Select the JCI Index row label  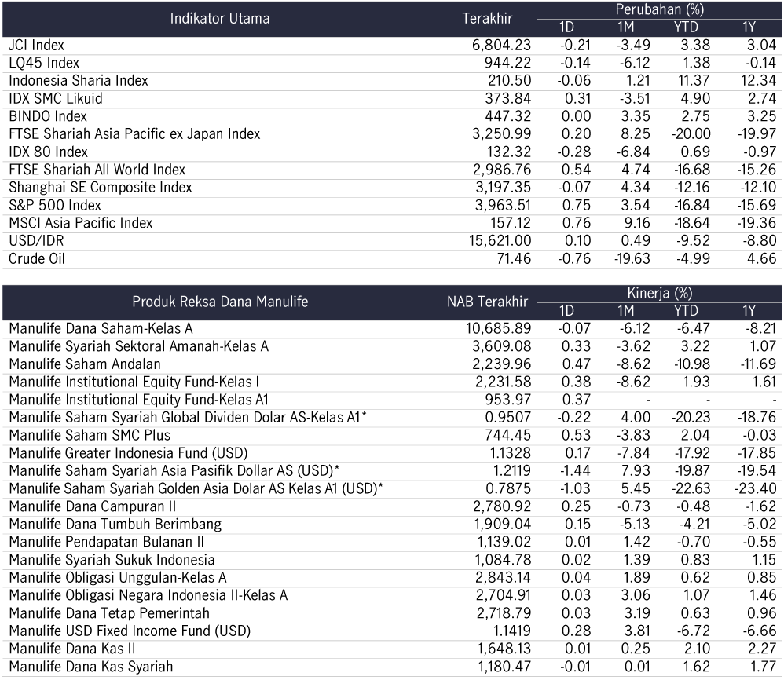pyautogui.click(x=36, y=45)
